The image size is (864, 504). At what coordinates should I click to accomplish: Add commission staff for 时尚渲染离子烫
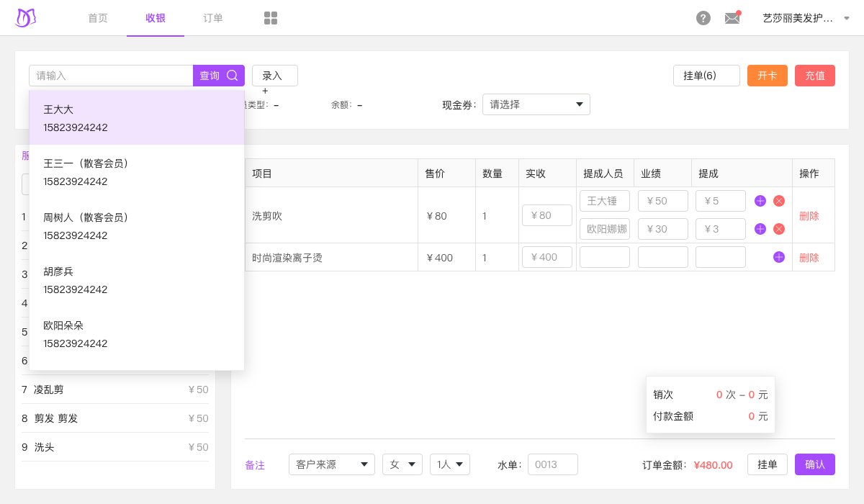[778, 257]
